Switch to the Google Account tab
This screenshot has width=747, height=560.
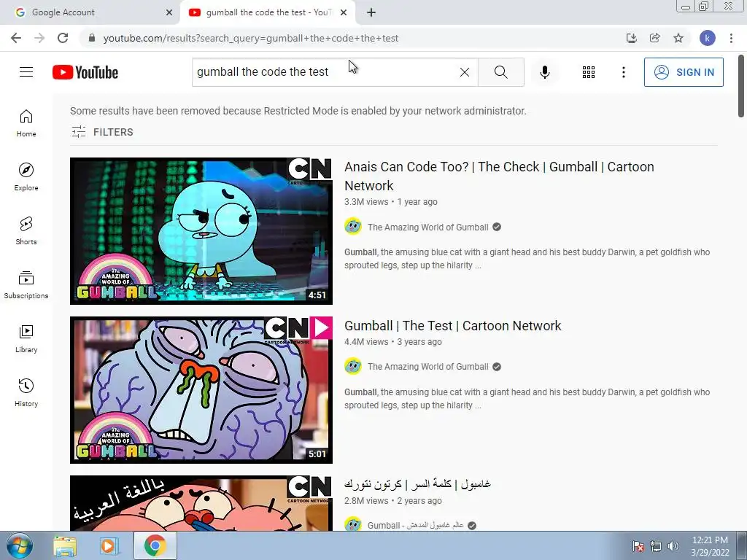[90, 12]
